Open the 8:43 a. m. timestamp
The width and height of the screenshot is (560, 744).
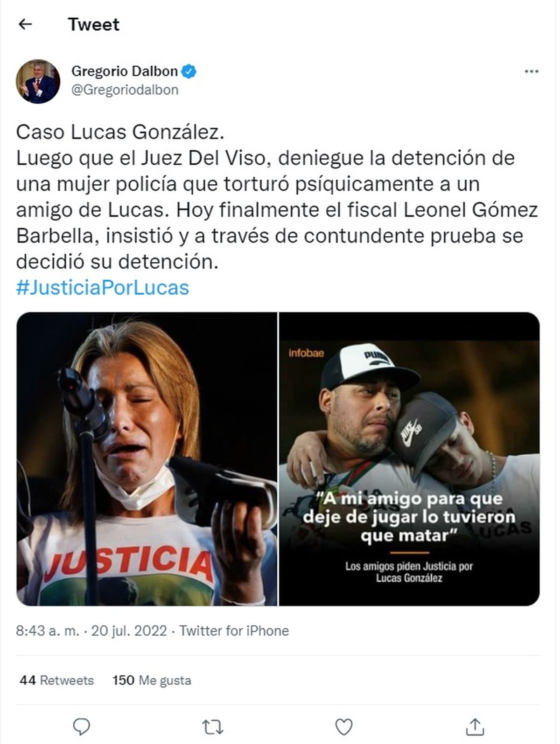point(48,631)
